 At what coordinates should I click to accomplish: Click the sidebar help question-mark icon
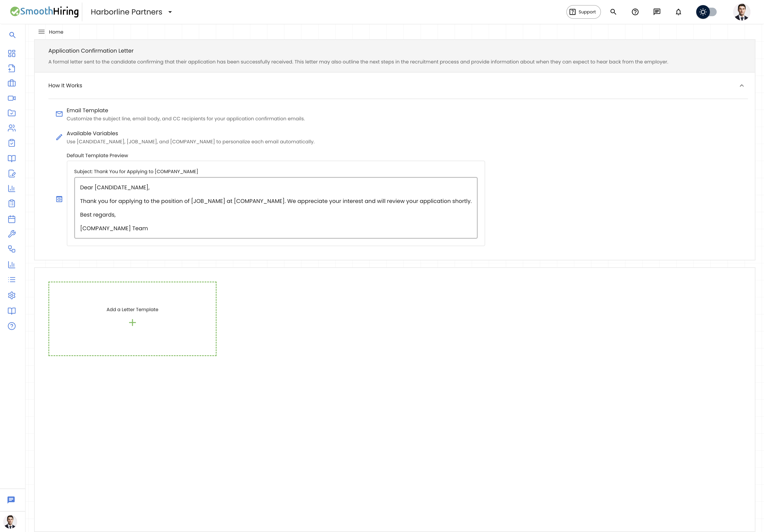12,326
